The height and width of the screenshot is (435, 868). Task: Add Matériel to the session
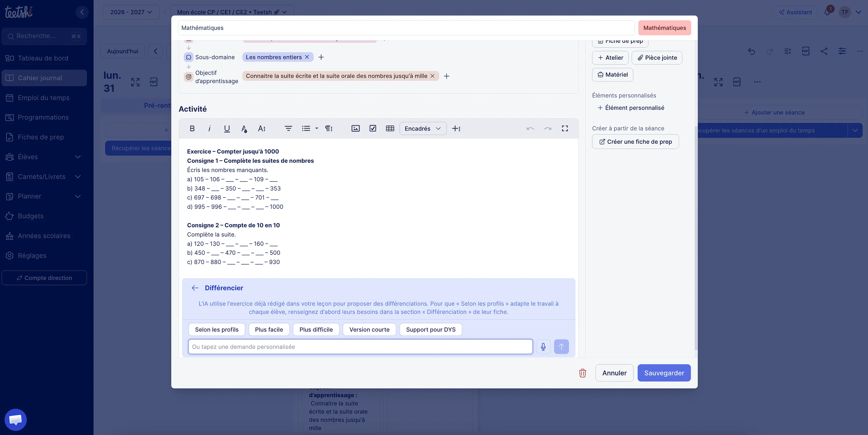[613, 74]
